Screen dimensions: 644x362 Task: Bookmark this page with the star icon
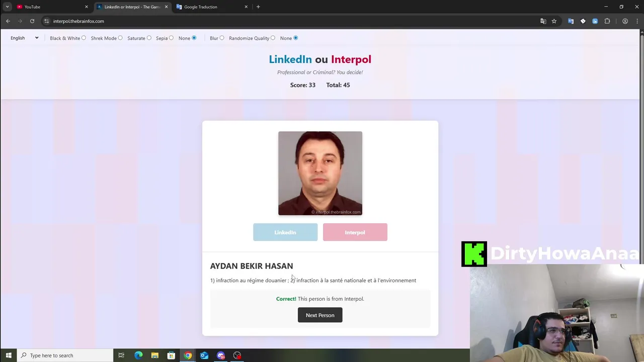point(554,21)
